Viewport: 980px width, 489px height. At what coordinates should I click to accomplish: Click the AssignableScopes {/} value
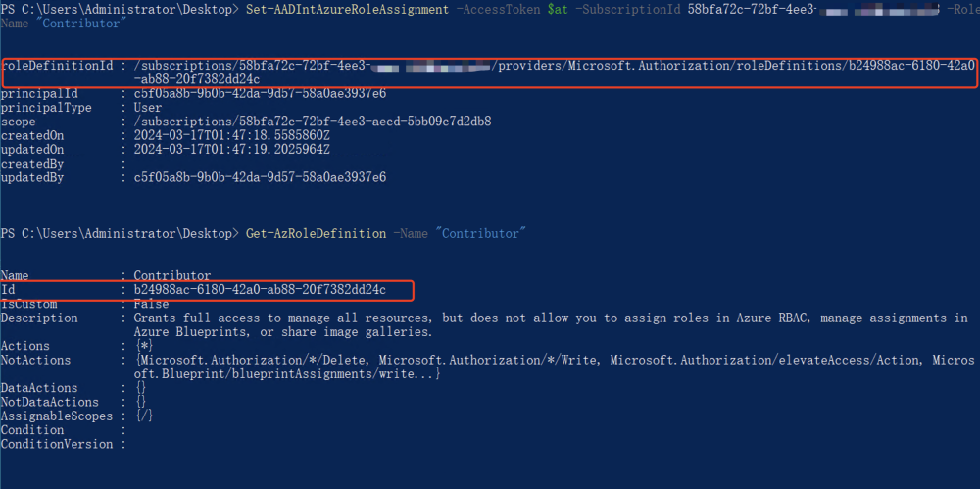coord(144,416)
